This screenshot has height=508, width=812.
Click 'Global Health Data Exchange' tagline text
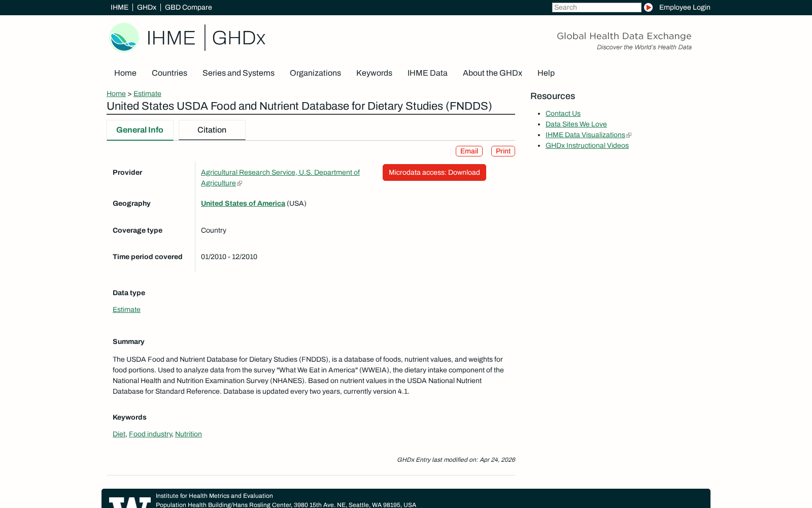coord(624,36)
